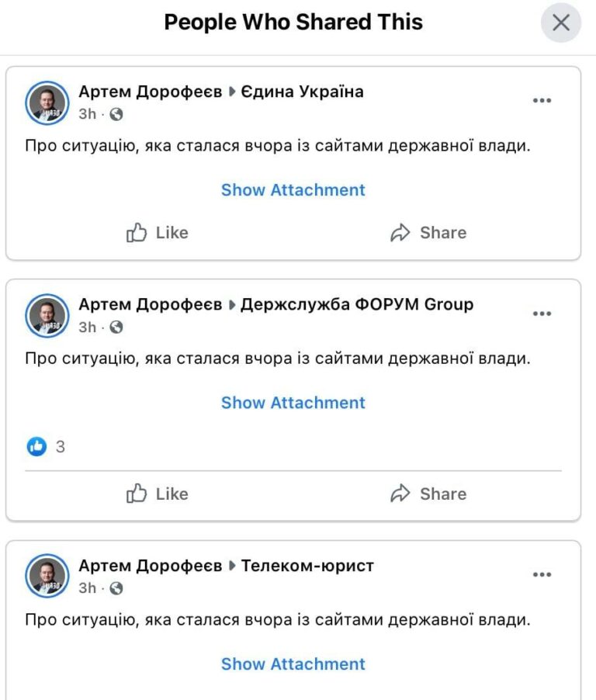Image resolution: width=596 pixels, height=700 pixels.
Task: Open options menu on the Держслужба ФОРУМ Group post
Action: coord(542,314)
